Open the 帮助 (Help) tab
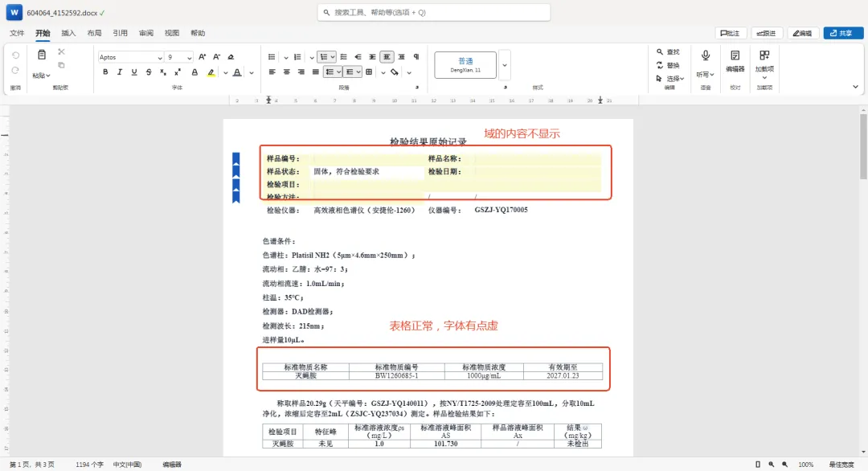Viewport: 868px width, 471px height. 198,33
